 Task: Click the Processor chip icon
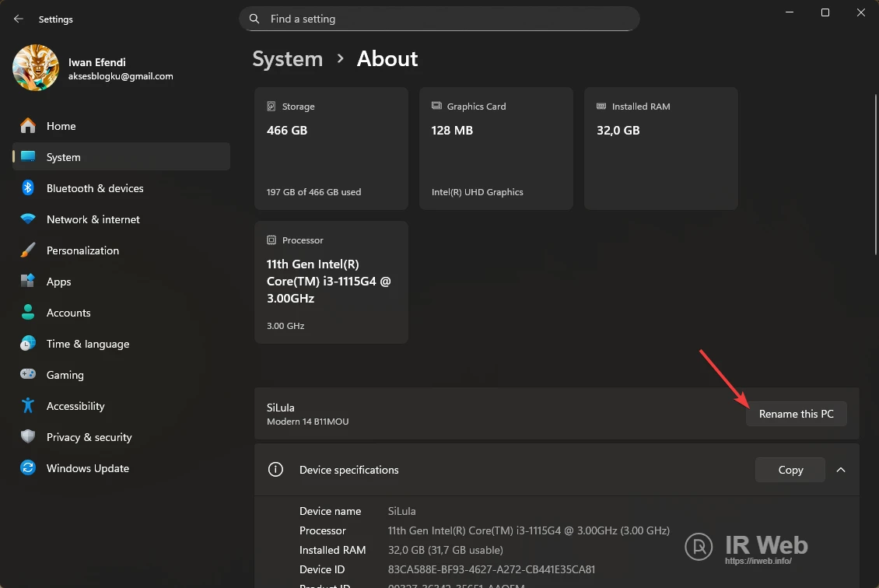(x=271, y=240)
